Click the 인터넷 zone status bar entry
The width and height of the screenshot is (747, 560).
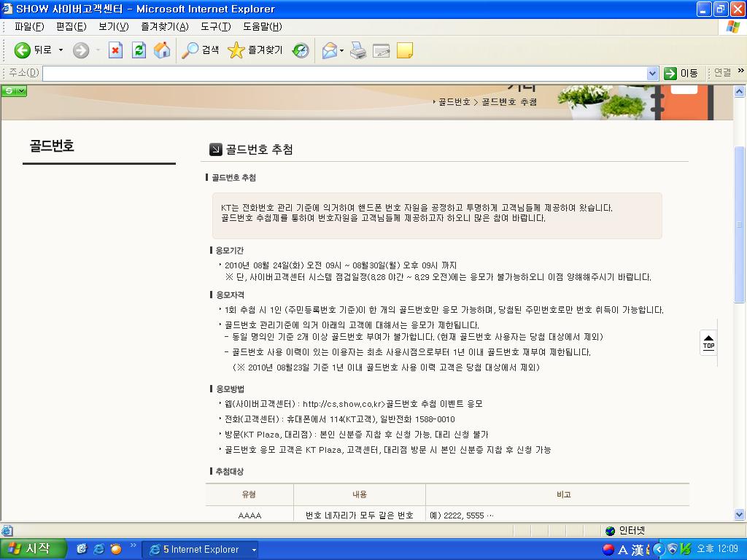(x=625, y=531)
